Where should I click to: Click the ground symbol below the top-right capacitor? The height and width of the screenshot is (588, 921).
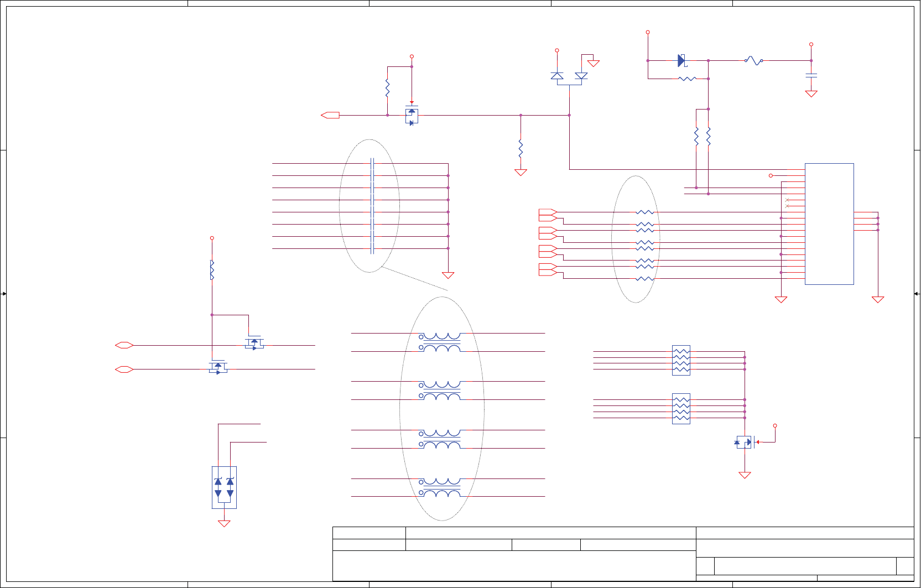(811, 94)
